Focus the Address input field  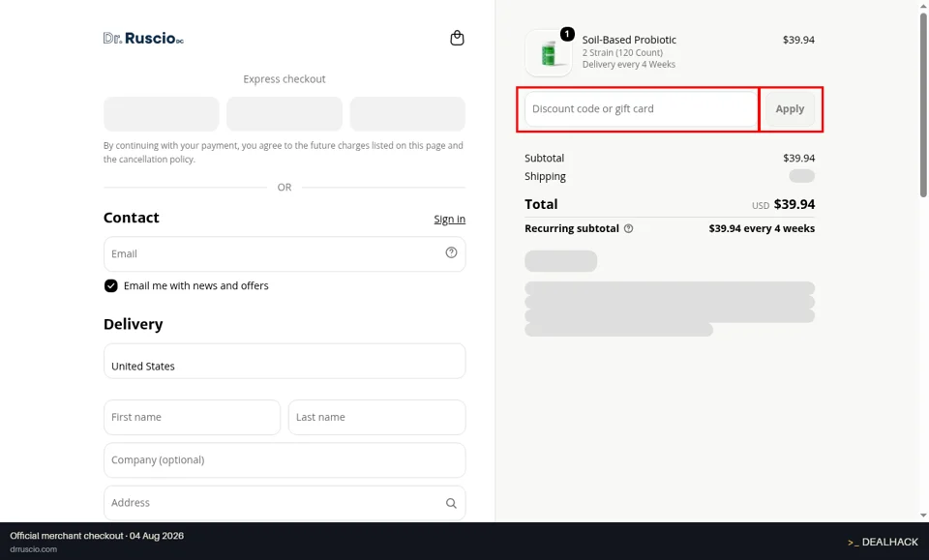pyautogui.click(x=285, y=503)
